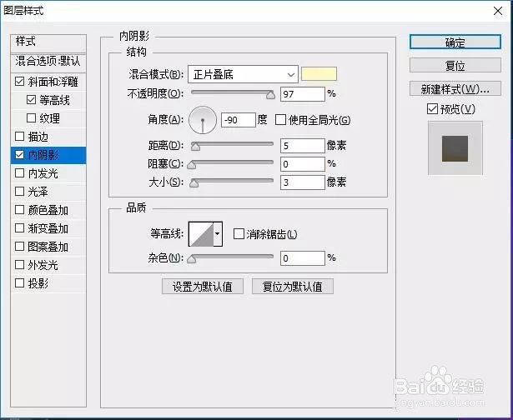Select 图案叠加 style label

tap(48, 247)
